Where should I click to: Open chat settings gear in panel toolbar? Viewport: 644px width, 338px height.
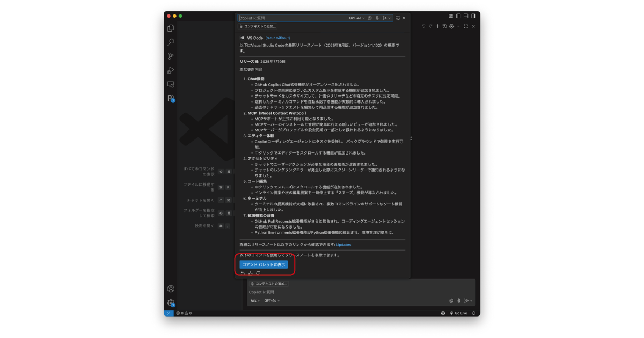pos(451,26)
